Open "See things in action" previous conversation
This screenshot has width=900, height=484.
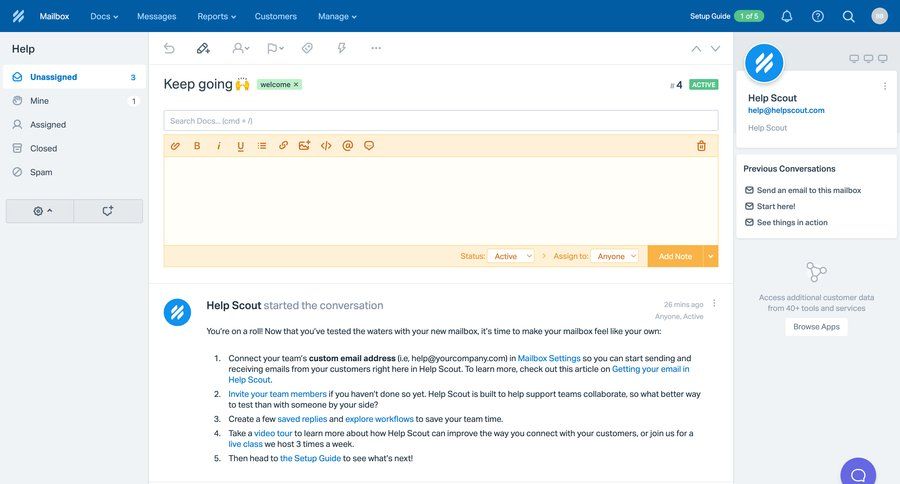click(792, 222)
